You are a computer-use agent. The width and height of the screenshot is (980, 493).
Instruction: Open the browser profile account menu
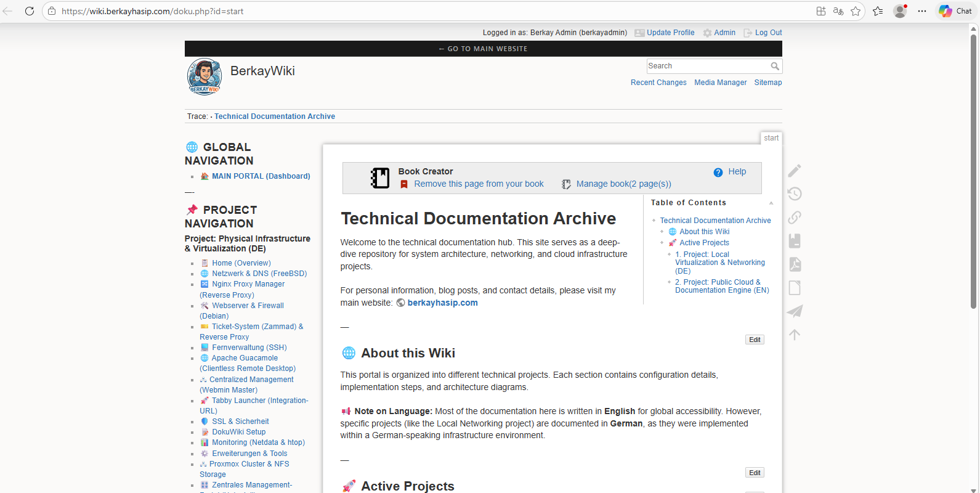click(900, 11)
